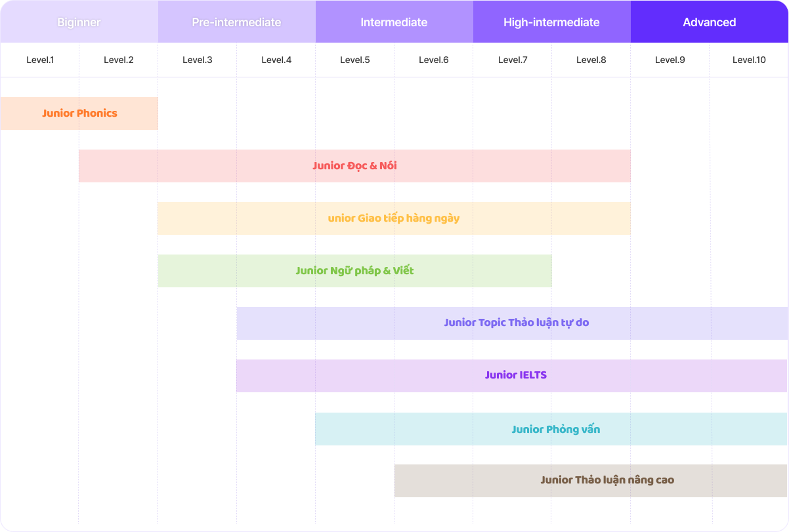The width and height of the screenshot is (789, 532).
Task: Select the Biginner level header
Action: 79,22
